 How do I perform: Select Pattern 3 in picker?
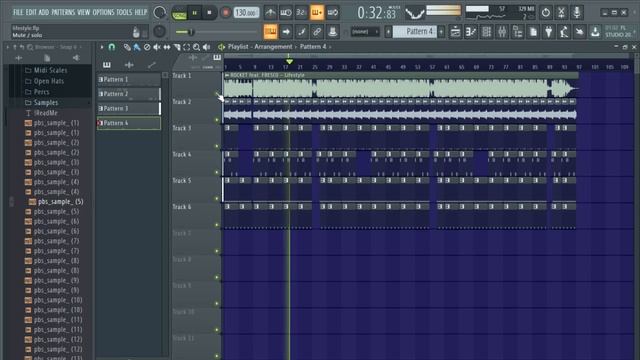129,109
